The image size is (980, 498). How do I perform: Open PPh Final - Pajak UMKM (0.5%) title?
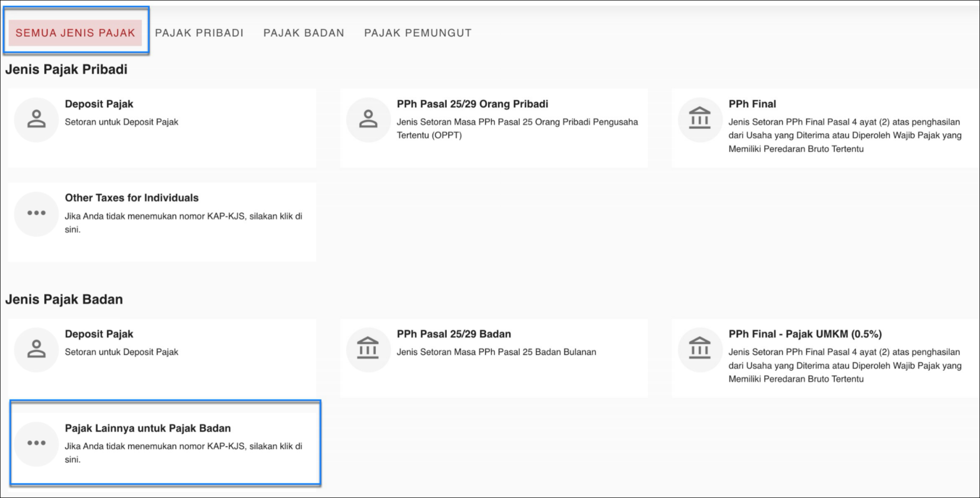tap(805, 334)
